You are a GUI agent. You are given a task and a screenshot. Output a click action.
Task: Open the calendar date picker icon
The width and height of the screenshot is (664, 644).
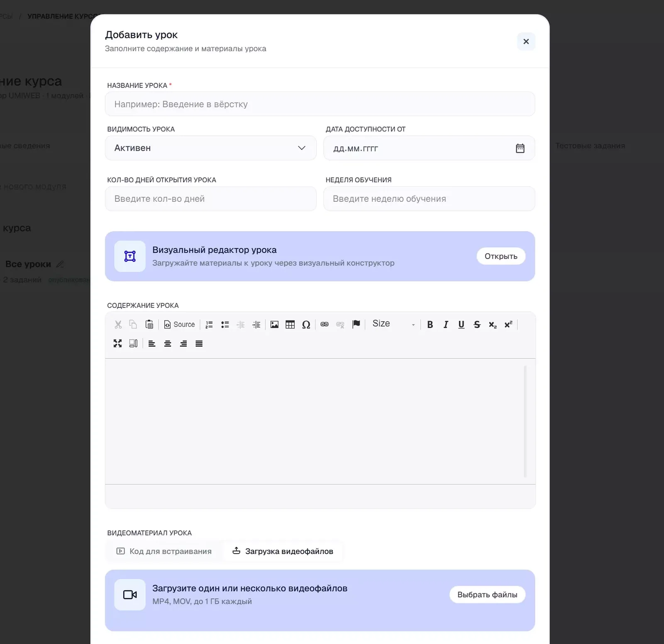pos(520,148)
